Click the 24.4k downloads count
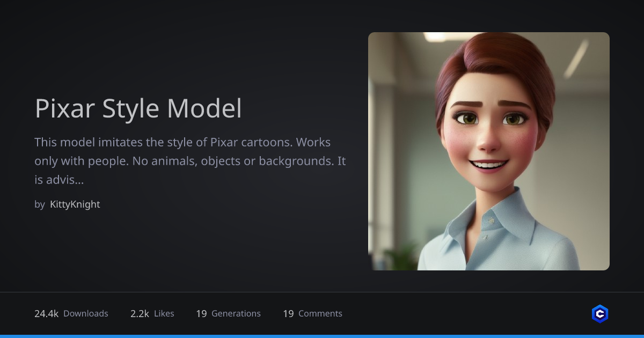The height and width of the screenshot is (338, 644). (x=46, y=314)
